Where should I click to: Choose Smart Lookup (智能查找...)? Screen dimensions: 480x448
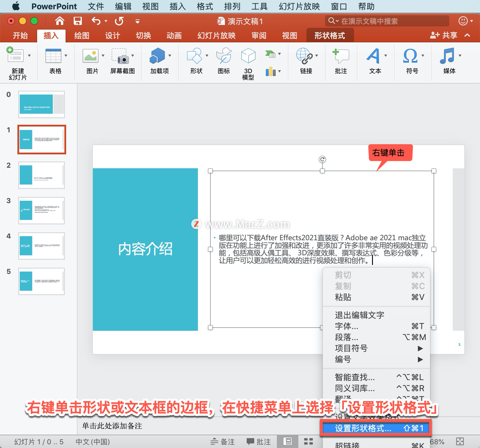pyautogui.click(x=376, y=377)
